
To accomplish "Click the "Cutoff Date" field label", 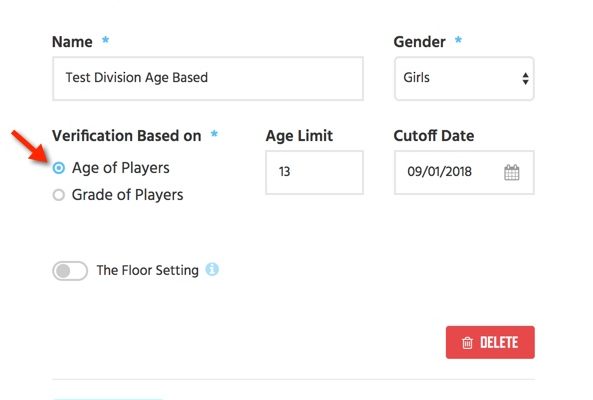I will [x=434, y=136].
